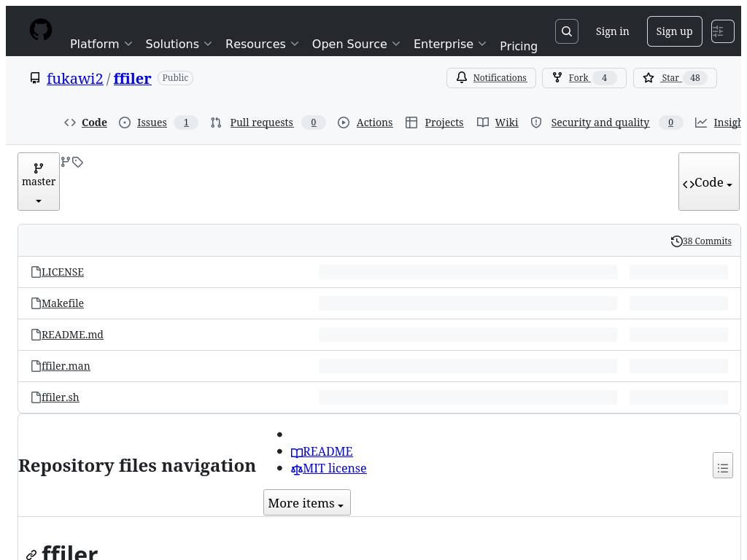Screen dimensions: 747x560
Task: Click the ffiler.man file icon
Action: pyautogui.click(x=36, y=366)
